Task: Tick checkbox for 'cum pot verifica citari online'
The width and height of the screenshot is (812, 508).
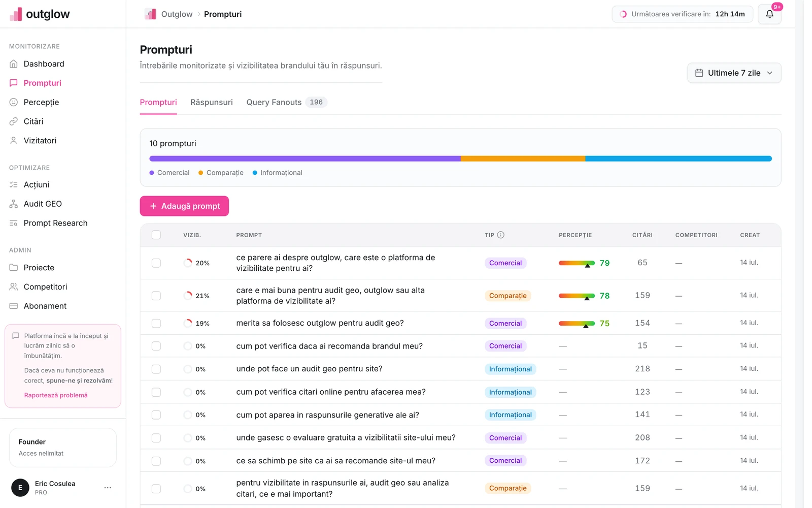Action: (156, 392)
